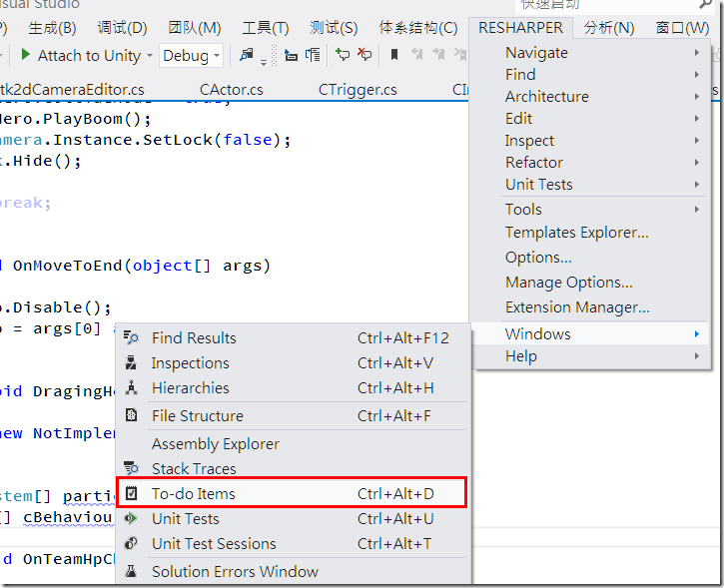Open the toolbar overflow options arrow
The width and height of the screenshot is (724, 588).
click(264, 62)
